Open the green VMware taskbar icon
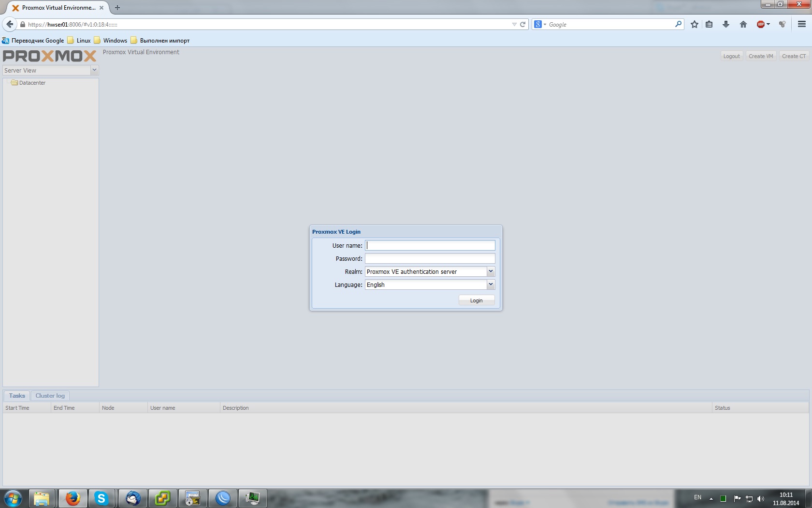The width and height of the screenshot is (812, 508). point(162,498)
